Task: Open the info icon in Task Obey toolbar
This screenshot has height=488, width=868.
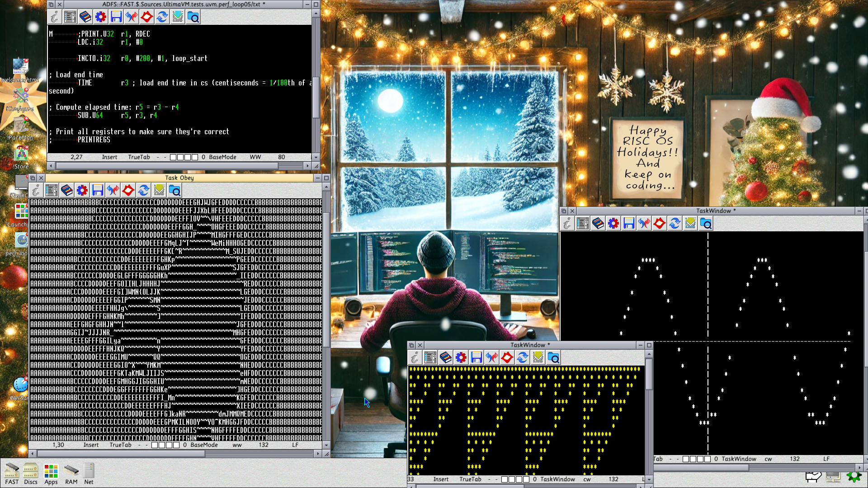Action: point(36,190)
